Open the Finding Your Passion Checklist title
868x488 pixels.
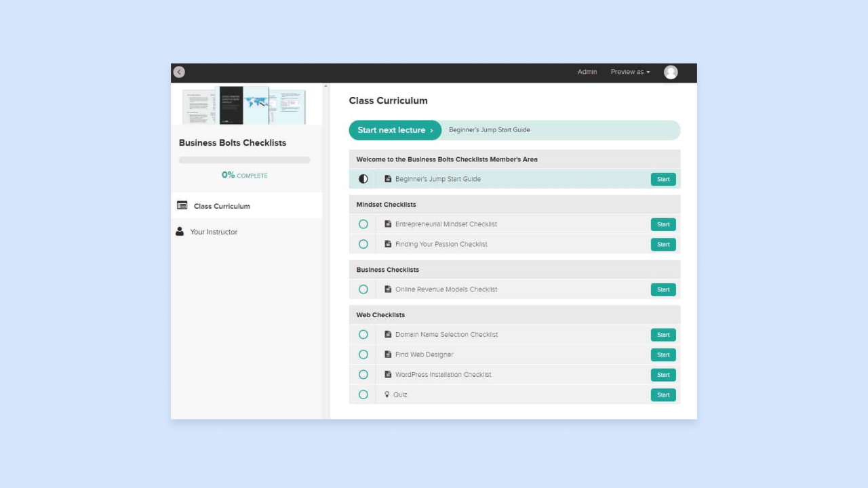point(441,244)
